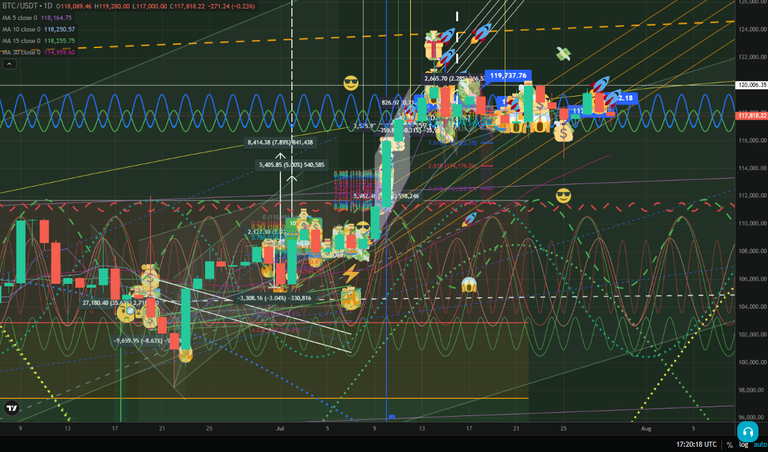Select the flying money emoji sticker
The height and width of the screenshot is (452, 768).
tap(563, 54)
